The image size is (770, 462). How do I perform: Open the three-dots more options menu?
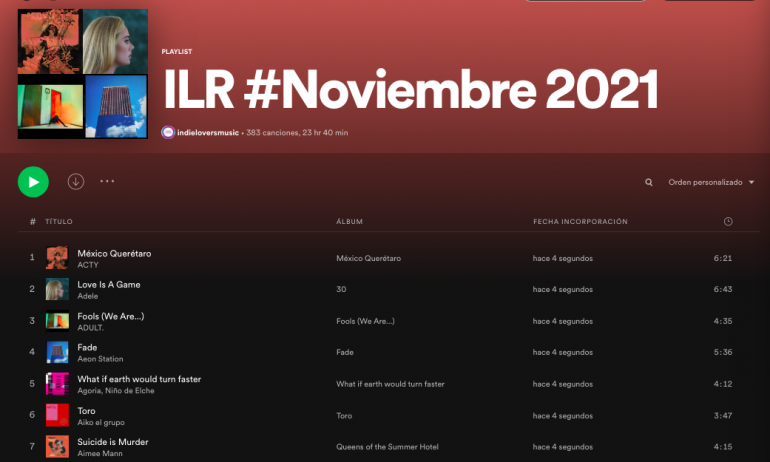click(107, 181)
